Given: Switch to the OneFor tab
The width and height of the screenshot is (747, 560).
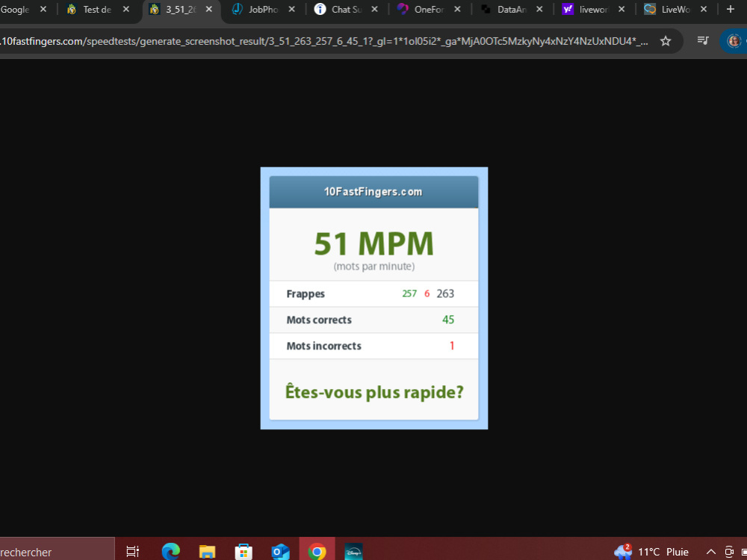Looking at the screenshot, I should click(x=430, y=10).
